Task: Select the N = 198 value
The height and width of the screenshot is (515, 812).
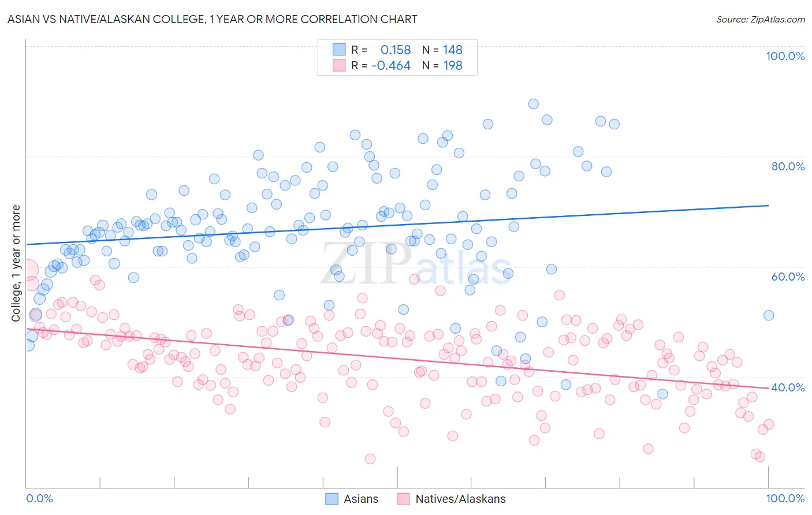Action: coord(442,65)
